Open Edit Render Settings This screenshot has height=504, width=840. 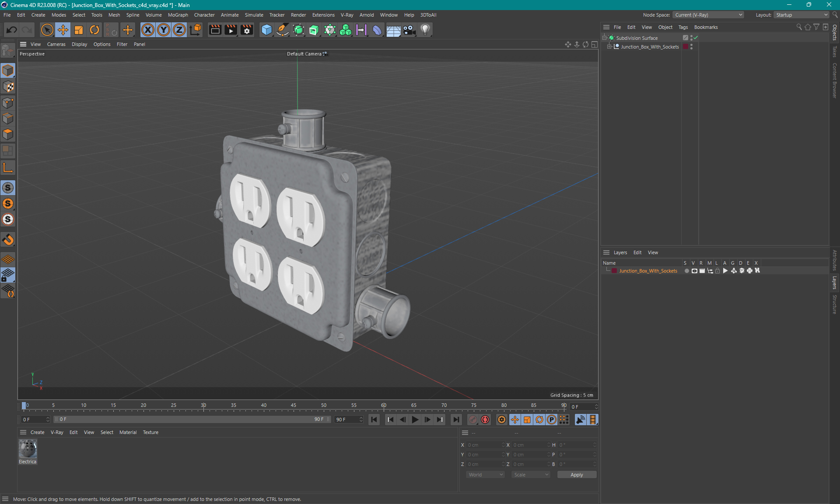[x=247, y=30]
